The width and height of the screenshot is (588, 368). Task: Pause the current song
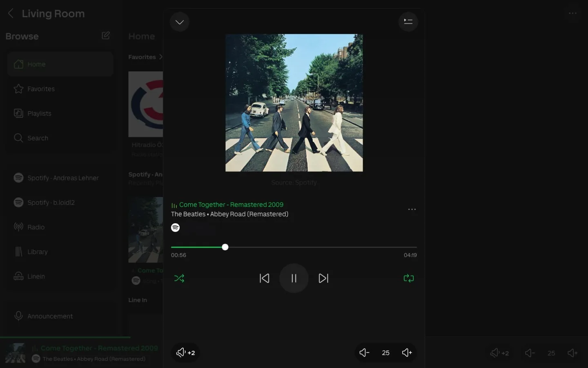click(x=294, y=278)
